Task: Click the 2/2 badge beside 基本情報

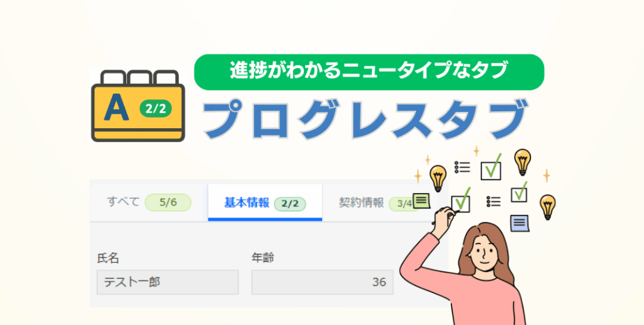Action: coord(290,204)
